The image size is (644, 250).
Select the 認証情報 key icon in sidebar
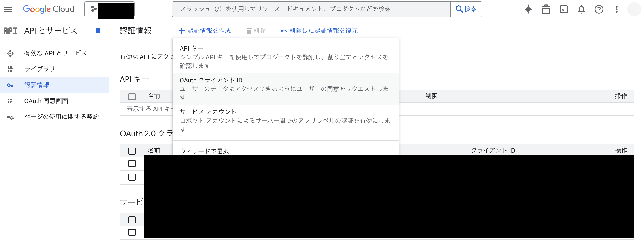(10, 85)
